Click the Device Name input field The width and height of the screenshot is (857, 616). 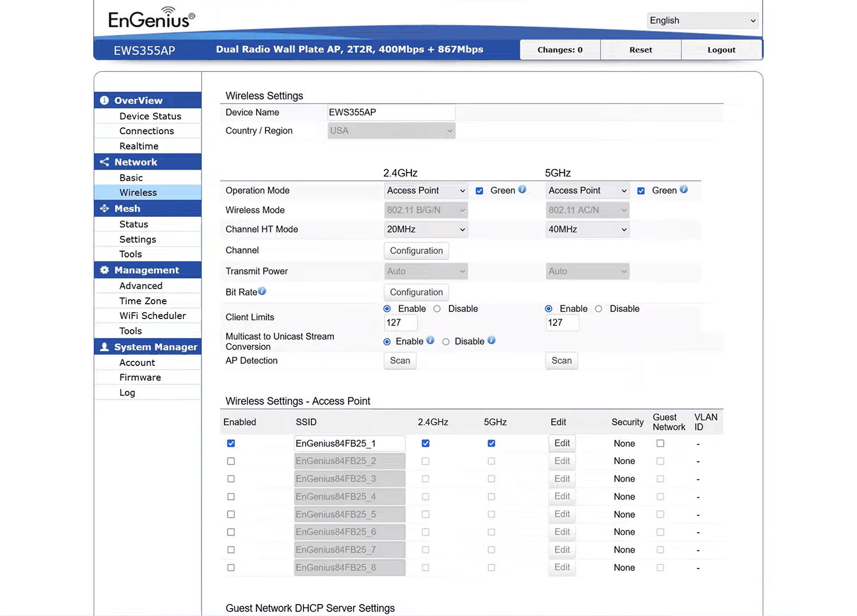click(x=391, y=112)
